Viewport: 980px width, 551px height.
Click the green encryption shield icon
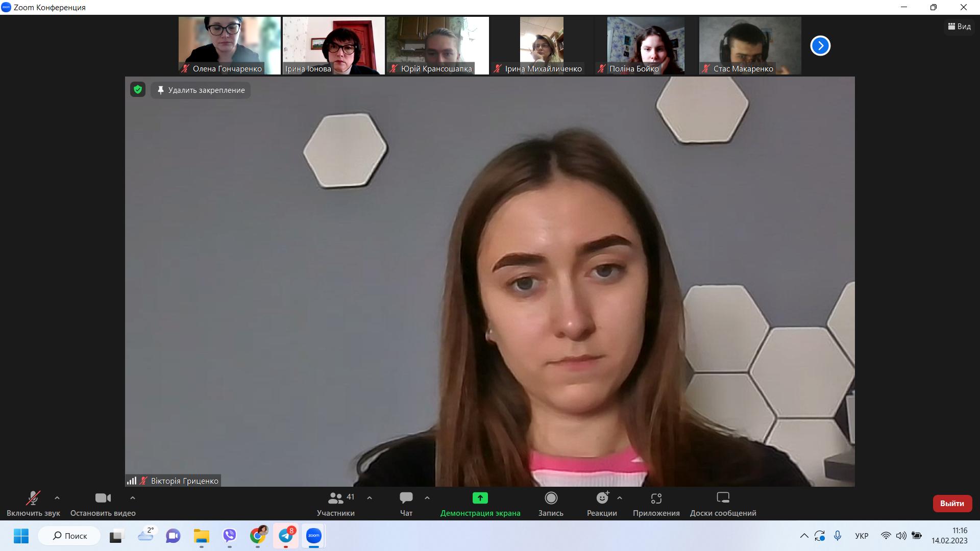click(x=138, y=90)
